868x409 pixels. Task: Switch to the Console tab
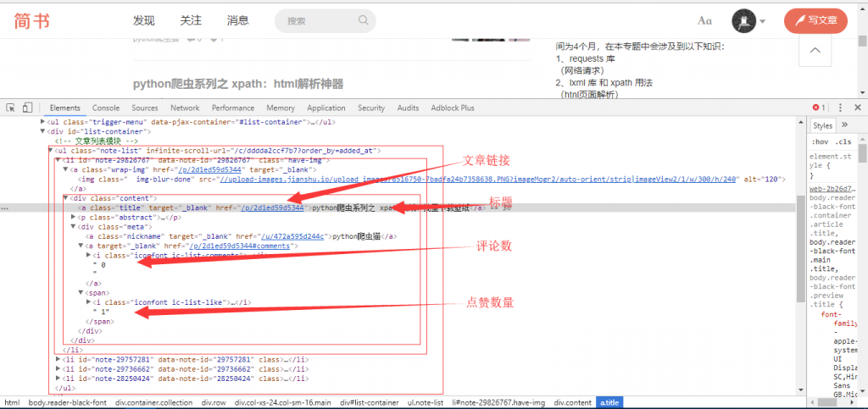click(x=106, y=108)
